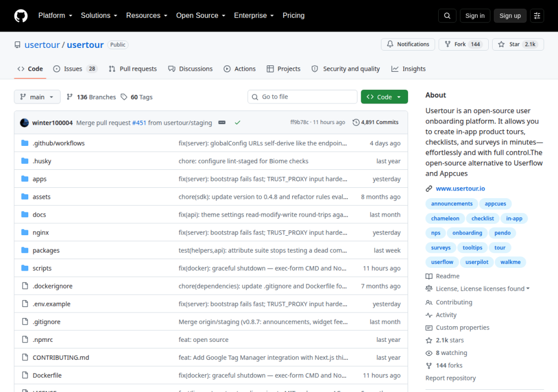The width and height of the screenshot is (558, 392).
Task: Open the main branch selector dropdown
Action: pyautogui.click(x=37, y=97)
